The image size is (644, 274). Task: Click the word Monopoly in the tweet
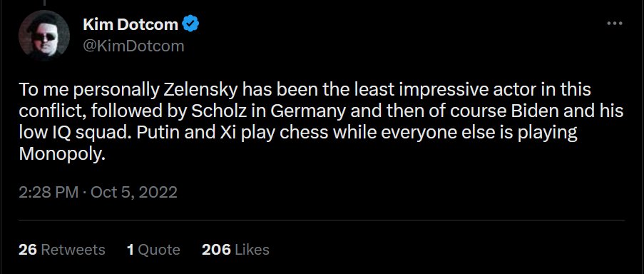pos(60,154)
